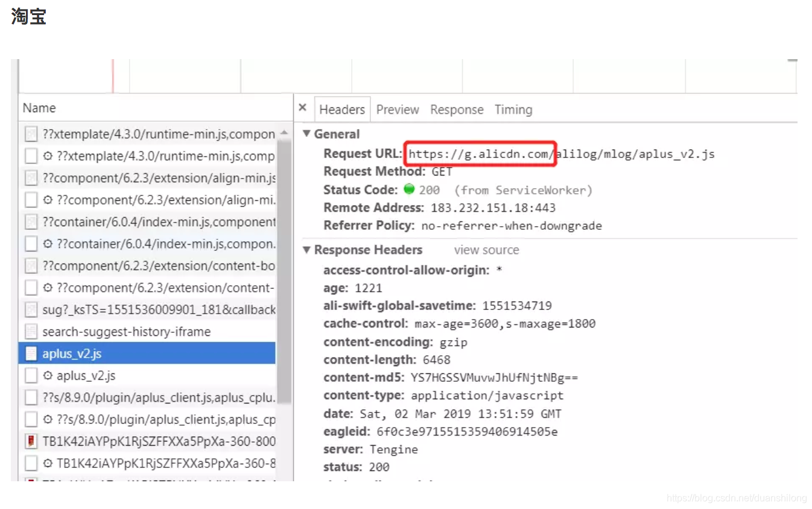Click the content-md5 value YS7HGSSVMuvwJhUfNjtNBg==
Image resolution: width=812 pixels, height=509 pixels.
pos(494,378)
